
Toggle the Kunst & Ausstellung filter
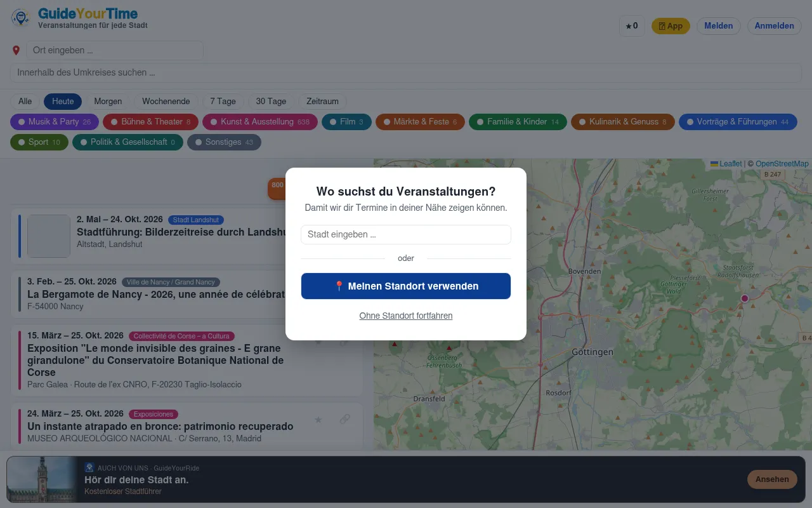click(x=260, y=122)
